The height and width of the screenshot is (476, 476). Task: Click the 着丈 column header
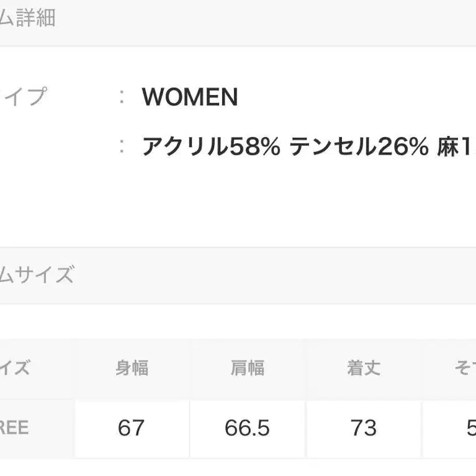click(363, 368)
